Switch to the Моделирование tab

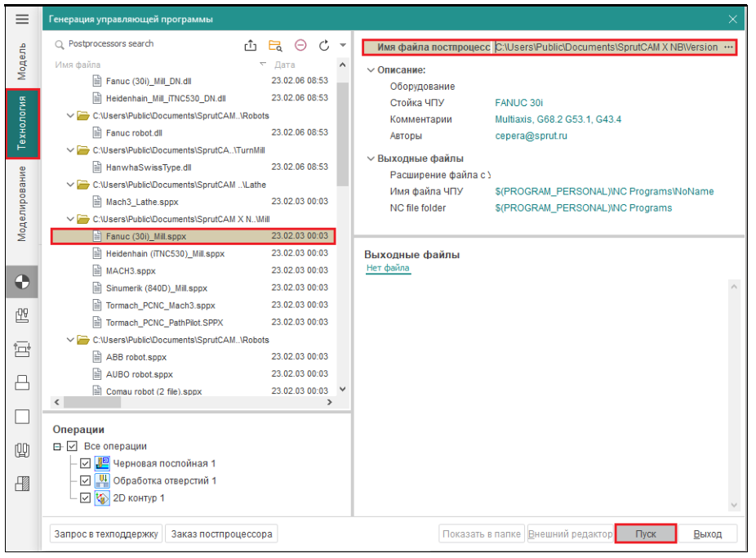pos(22,203)
